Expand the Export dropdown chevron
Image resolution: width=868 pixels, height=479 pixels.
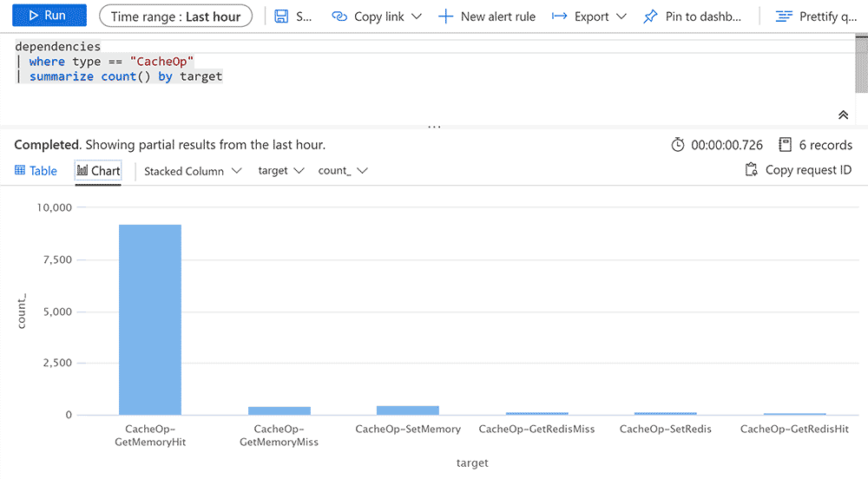coord(621,16)
